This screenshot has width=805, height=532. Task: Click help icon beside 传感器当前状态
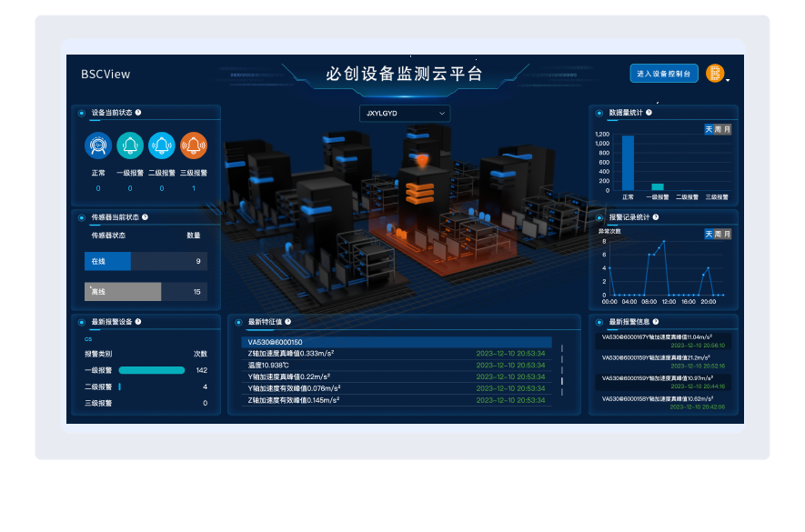[x=145, y=217]
